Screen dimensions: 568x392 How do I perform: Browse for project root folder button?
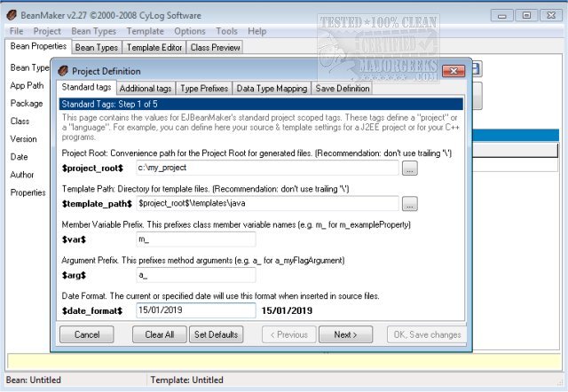click(410, 169)
